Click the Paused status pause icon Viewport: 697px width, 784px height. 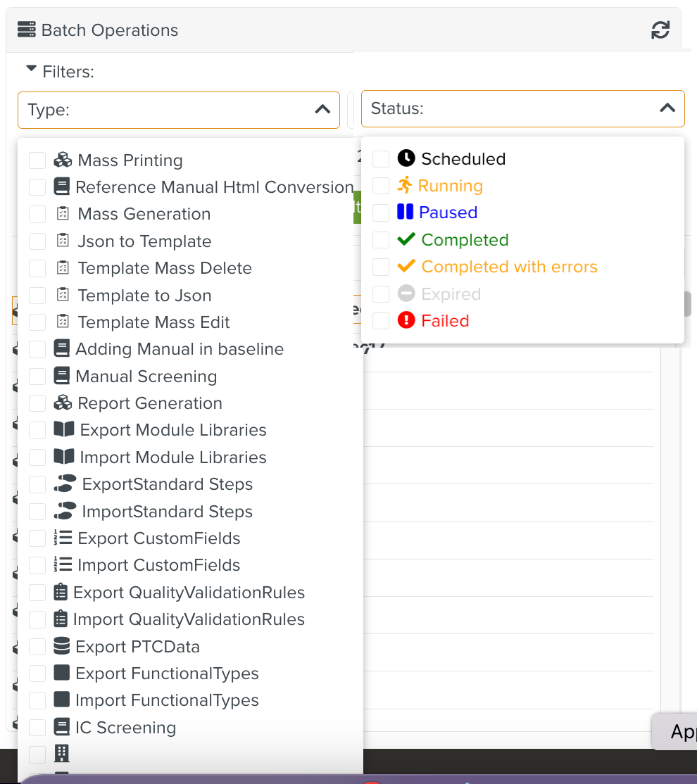[x=405, y=213]
